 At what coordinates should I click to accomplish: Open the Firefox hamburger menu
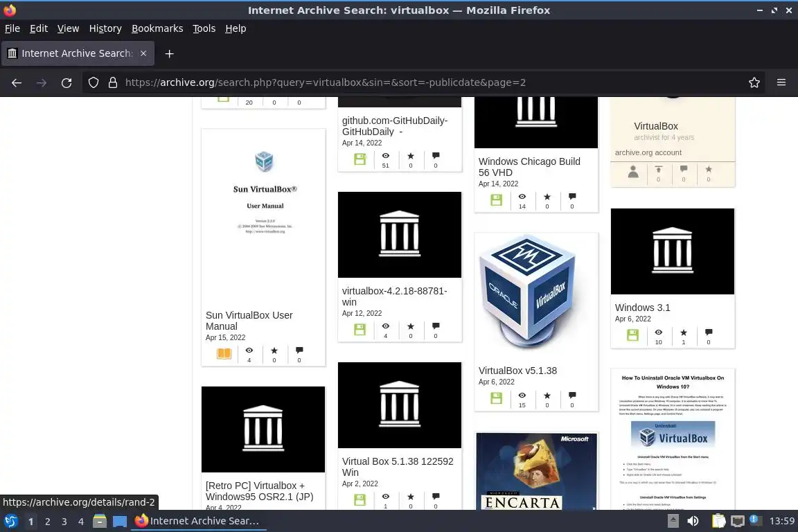781,82
